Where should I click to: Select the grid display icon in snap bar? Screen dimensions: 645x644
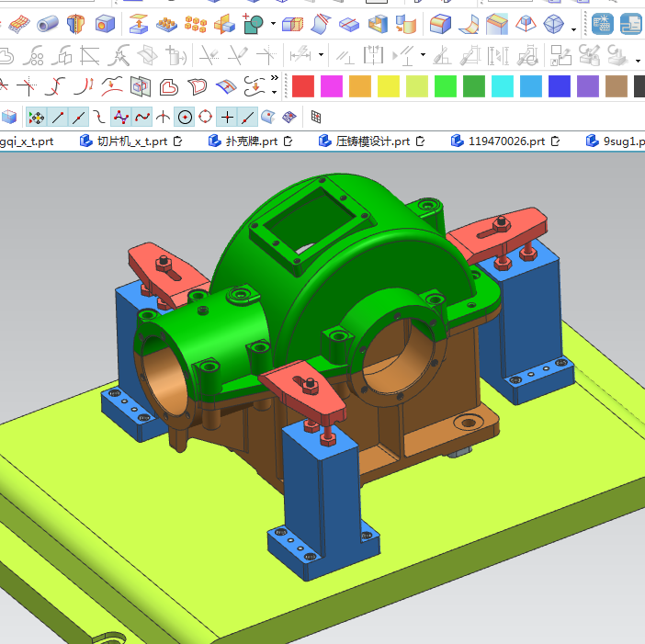tap(316, 118)
